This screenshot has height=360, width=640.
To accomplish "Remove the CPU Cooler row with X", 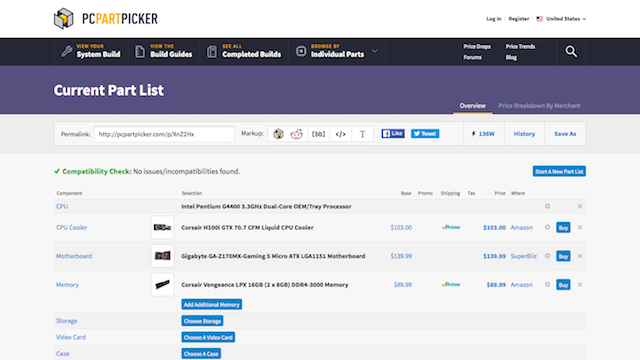I will [580, 227].
